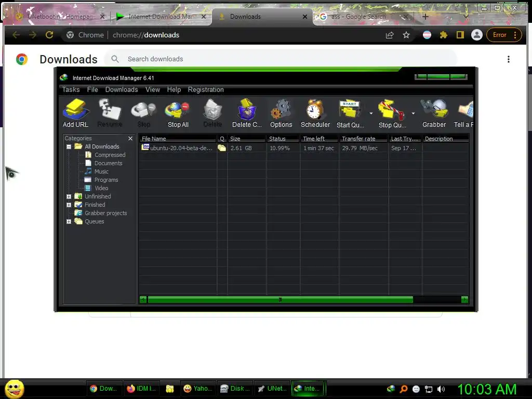The image size is (532, 399).
Task: Open Stop Queue dropdown arrow
Action: pyautogui.click(x=413, y=113)
